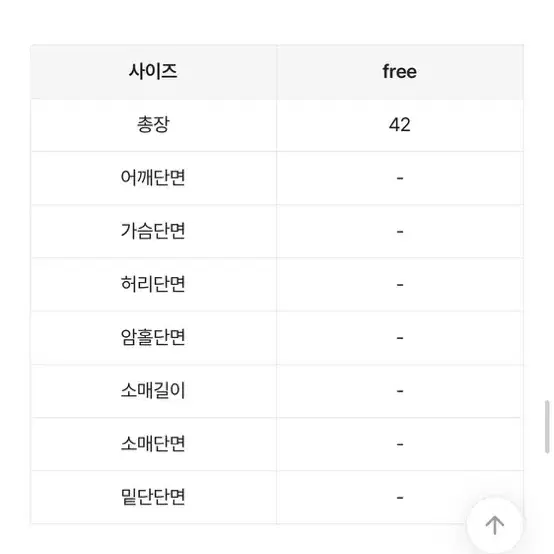
Task: Select the 허리단면 row label
Action: tap(153, 284)
